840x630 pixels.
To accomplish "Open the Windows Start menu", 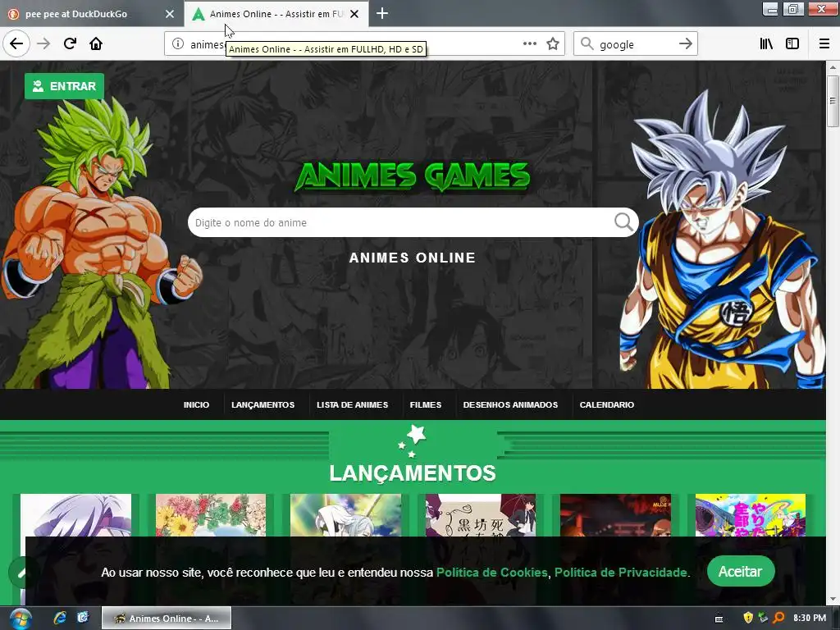I will [20, 619].
